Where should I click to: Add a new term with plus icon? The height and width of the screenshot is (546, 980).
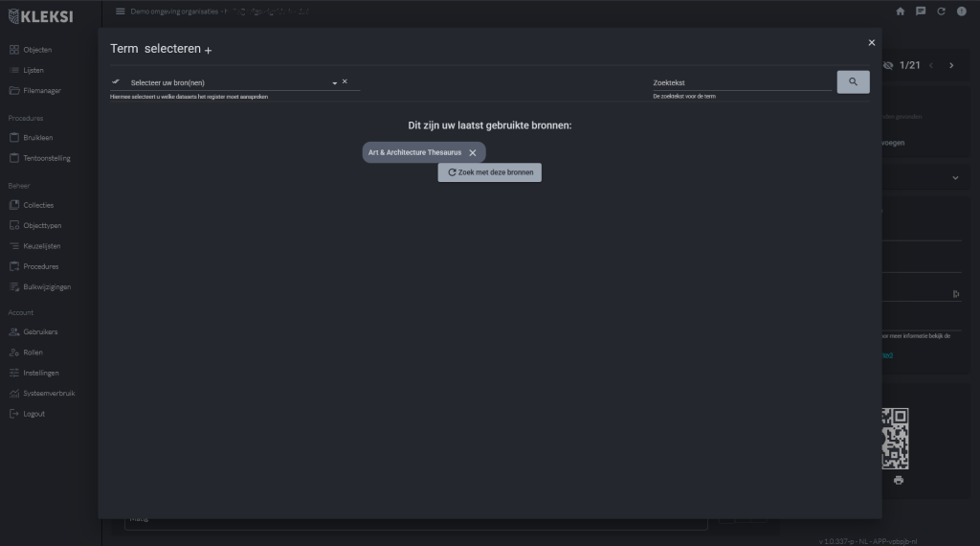(x=209, y=50)
